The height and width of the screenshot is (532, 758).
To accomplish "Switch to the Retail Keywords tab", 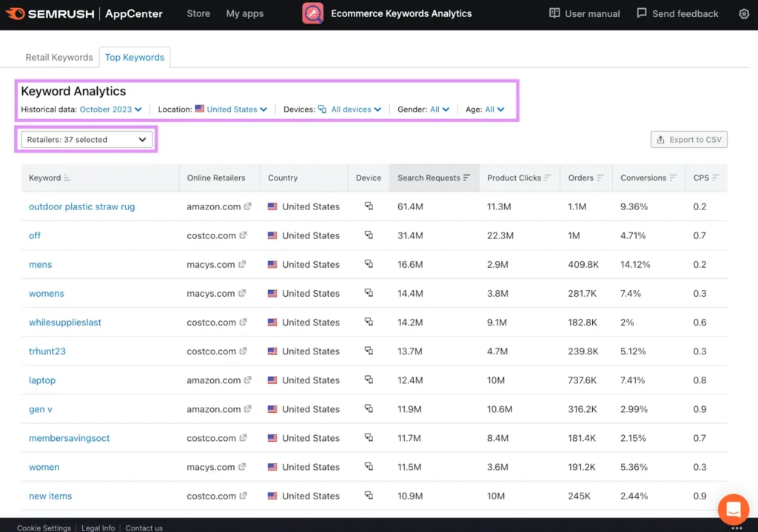I will 59,58.
